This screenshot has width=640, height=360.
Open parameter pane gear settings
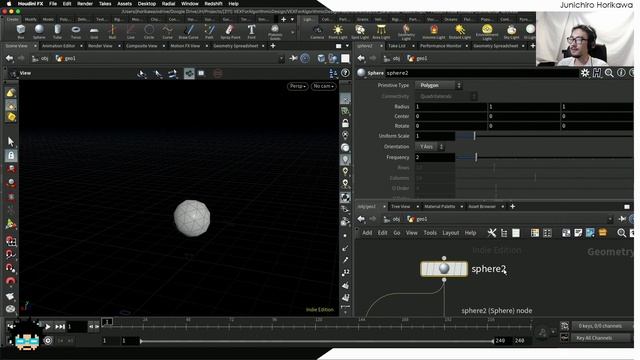pos(585,73)
